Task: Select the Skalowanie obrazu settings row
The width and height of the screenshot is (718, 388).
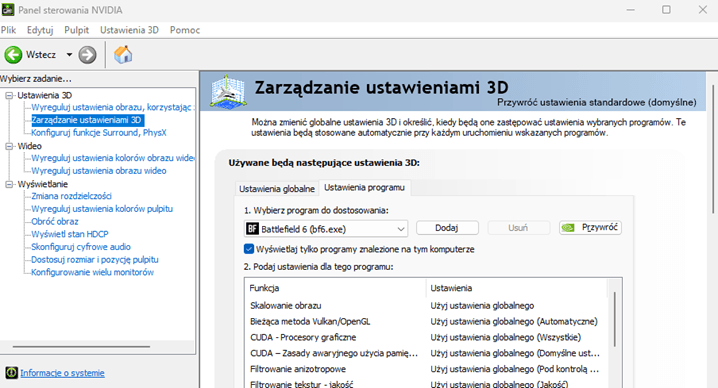Action: [426, 306]
